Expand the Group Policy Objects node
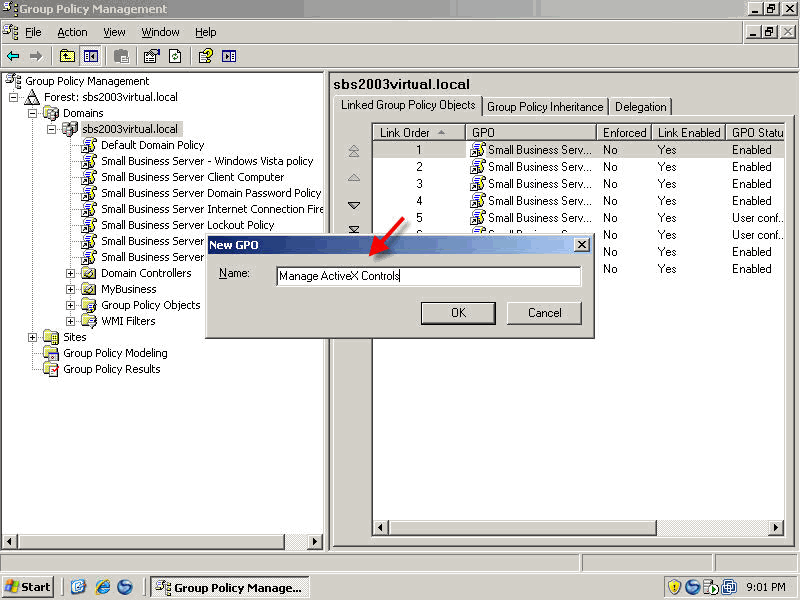The height and width of the screenshot is (600, 800). 70,305
